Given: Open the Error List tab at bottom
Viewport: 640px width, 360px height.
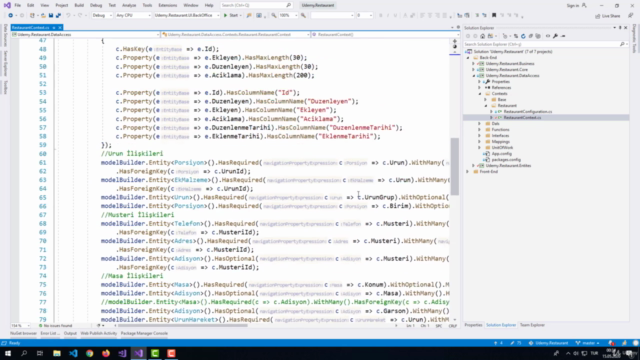Looking at the screenshot, I should (x=50, y=333).
